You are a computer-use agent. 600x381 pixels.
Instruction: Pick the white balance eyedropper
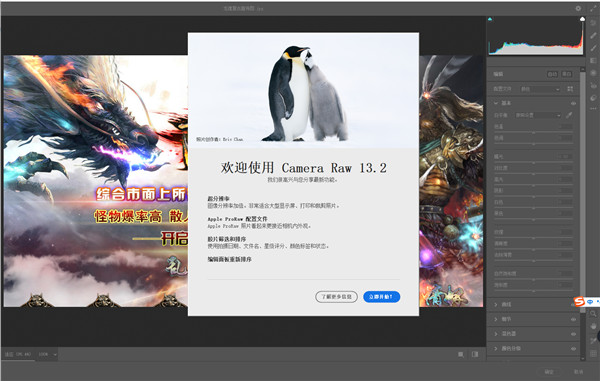pyautogui.click(x=569, y=115)
